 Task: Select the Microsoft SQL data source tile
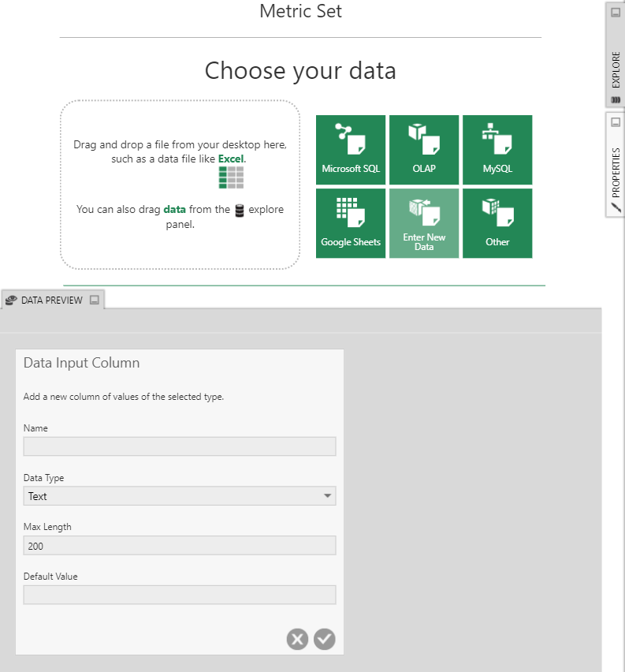351,150
